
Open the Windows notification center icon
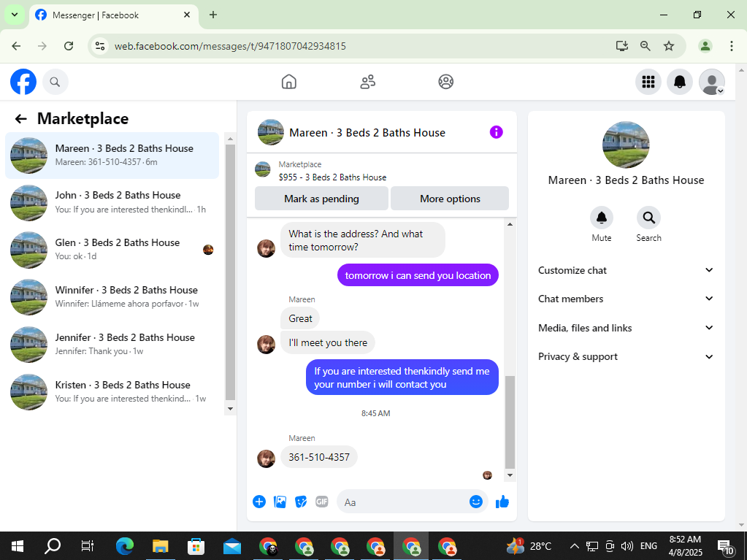725,545
